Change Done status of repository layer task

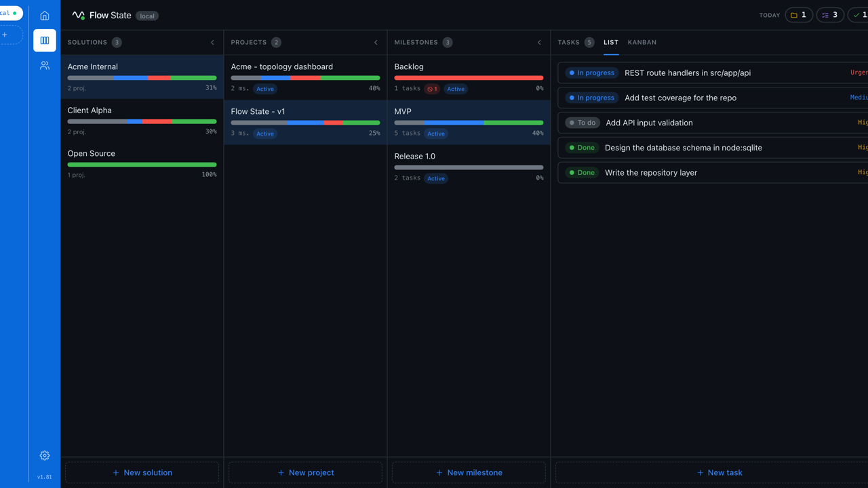tap(583, 173)
